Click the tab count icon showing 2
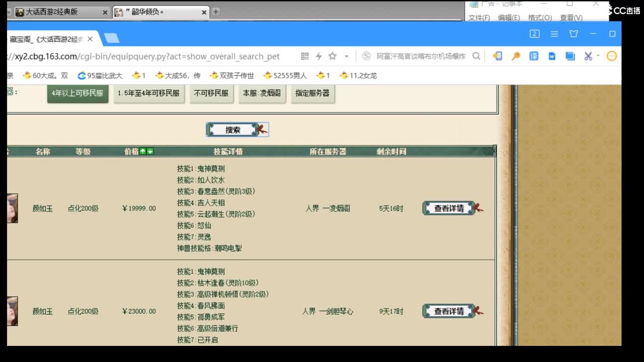The height and width of the screenshot is (362, 644). tap(535, 34)
